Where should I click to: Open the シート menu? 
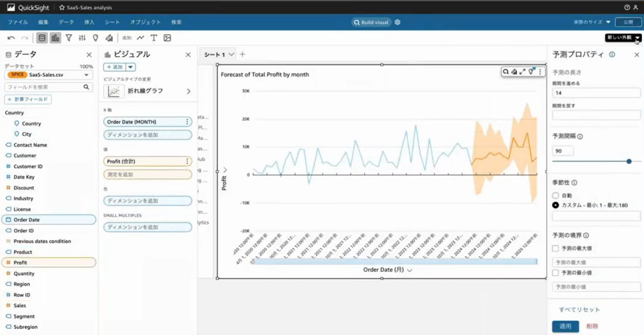[112, 22]
